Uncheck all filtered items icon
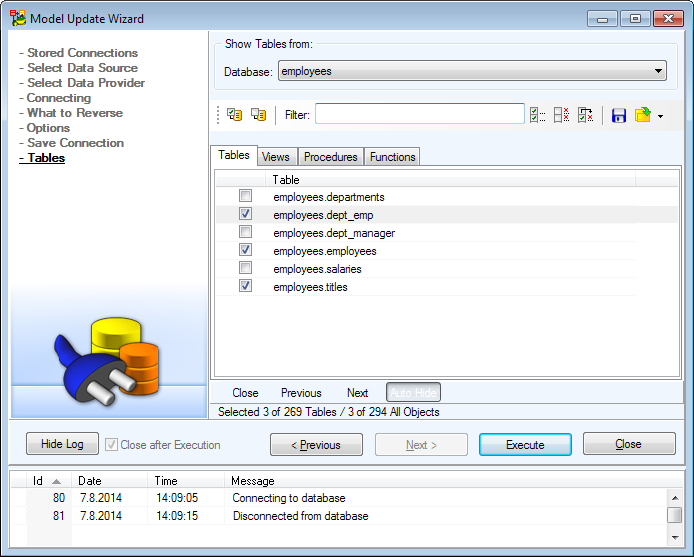The width and height of the screenshot is (694, 557). [x=561, y=115]
